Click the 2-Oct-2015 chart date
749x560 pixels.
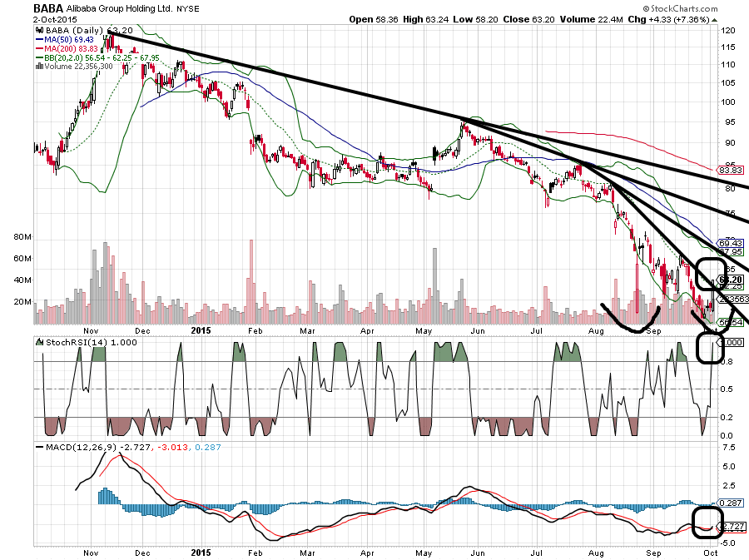click(x=55, y=20)
